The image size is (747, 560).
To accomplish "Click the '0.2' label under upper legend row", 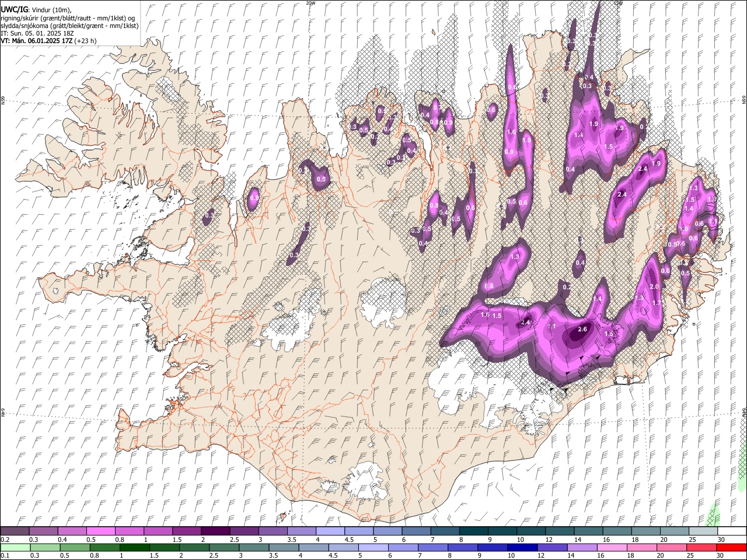I will pyautogui.click(x=5, y=540).
